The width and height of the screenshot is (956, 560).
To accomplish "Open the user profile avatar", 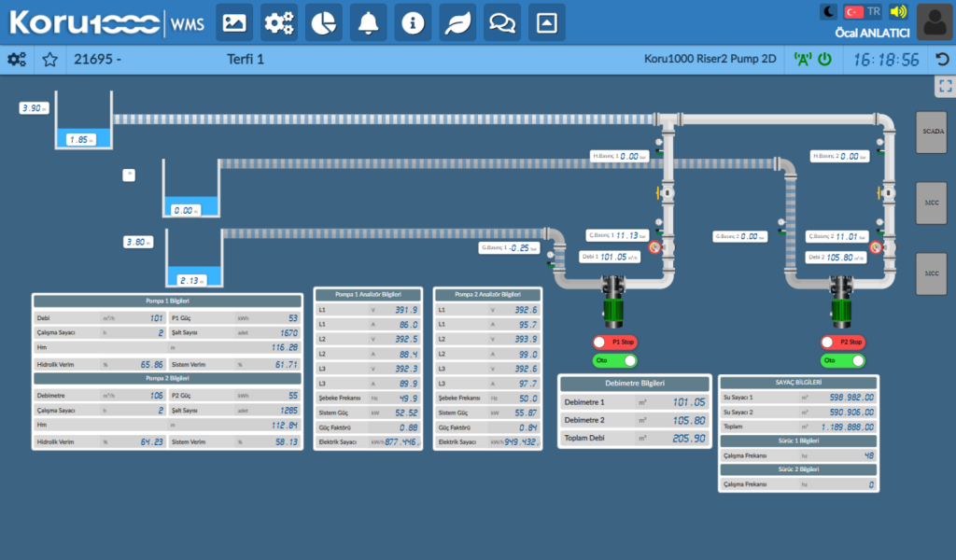I will 935,22.
